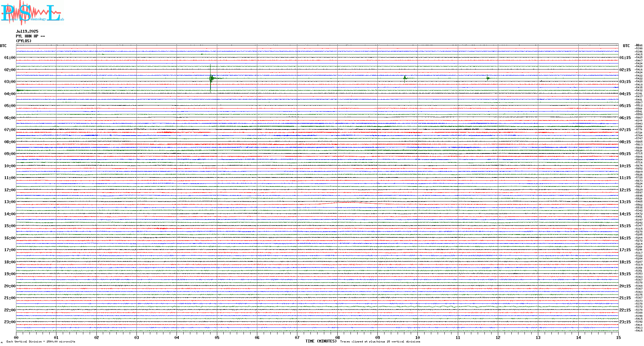This screenshot has width=644, height=346.
Task: Click minute tick 10 on bottom axis
Action: coord(417,337)
